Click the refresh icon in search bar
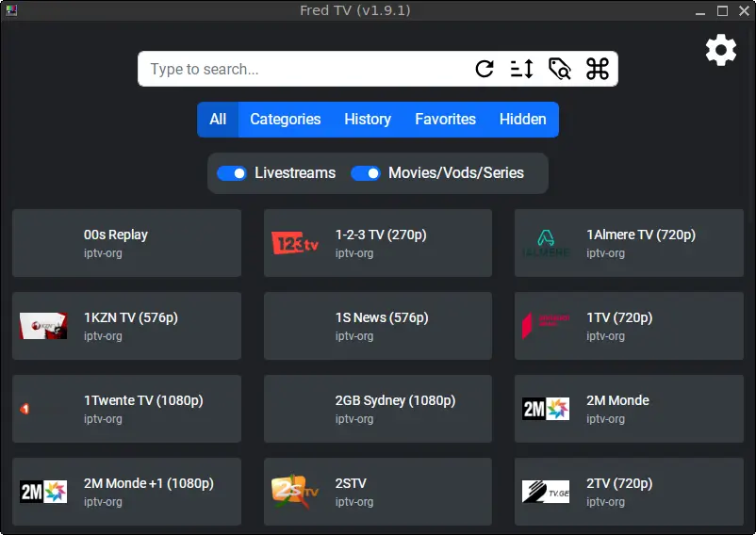The width and height of the screenshot is (756, 535). [485, 69]
